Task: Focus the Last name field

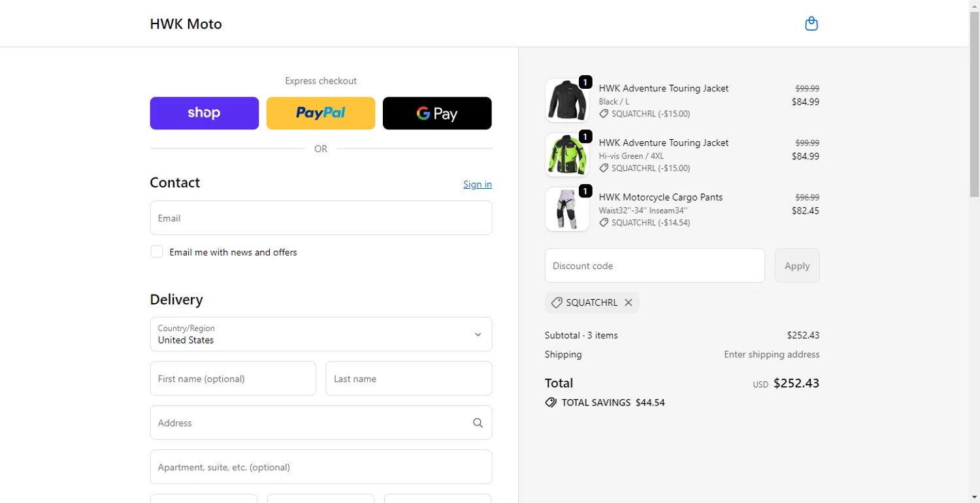Action: [x=409, y=378]
